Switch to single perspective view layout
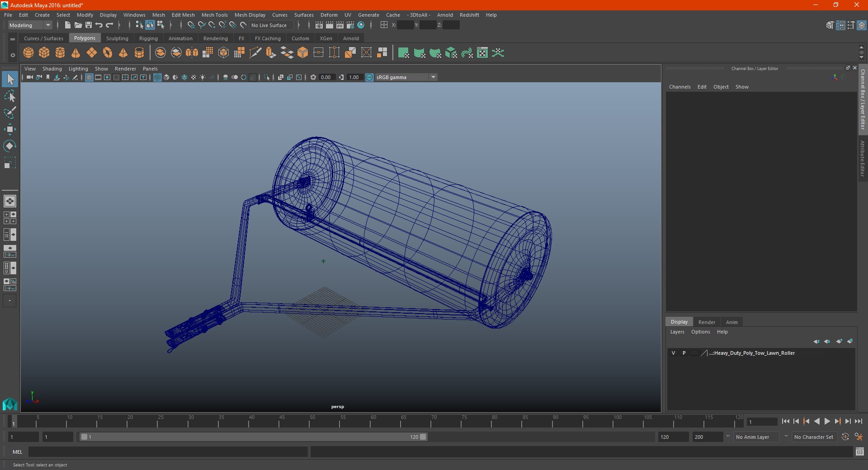This screenshot has height=470, width=868. [10, 201]
